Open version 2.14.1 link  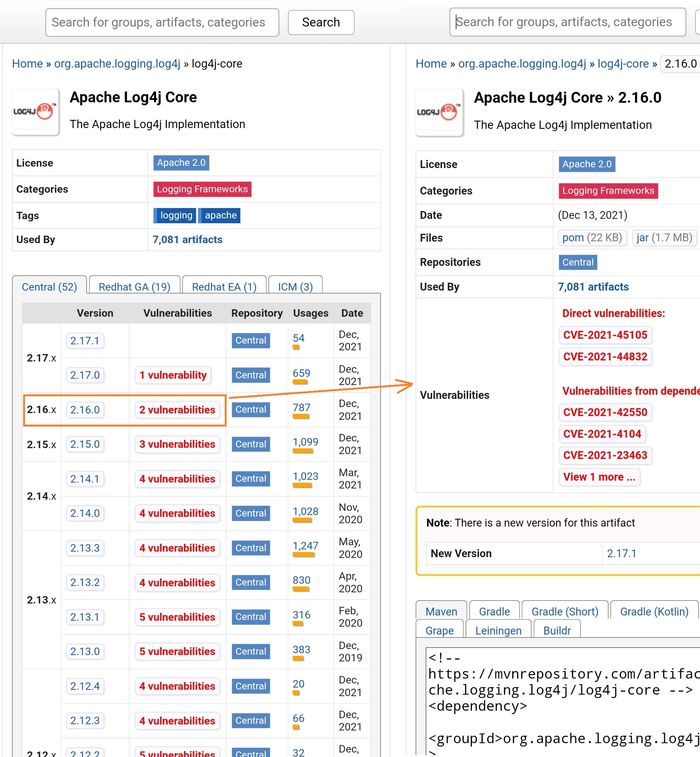click(85, 478)
